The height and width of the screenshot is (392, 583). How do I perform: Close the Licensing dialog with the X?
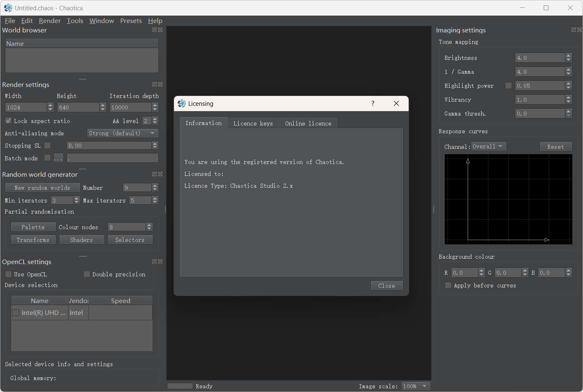coord(396,103)
